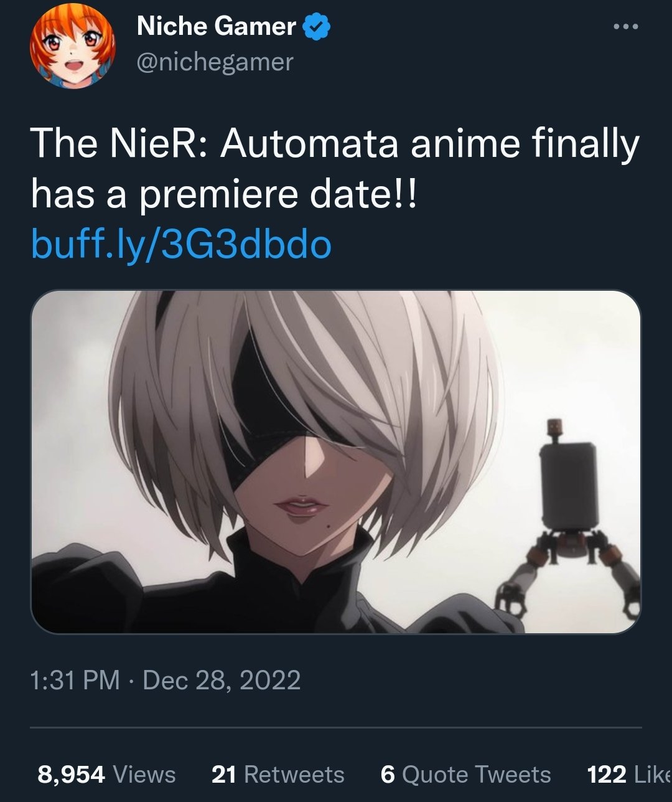The height and width of the screenshot is (802, 672).
Task: Click the 1:31 PM timestamp
Action: pyautogui.click(x=75, y=680)
